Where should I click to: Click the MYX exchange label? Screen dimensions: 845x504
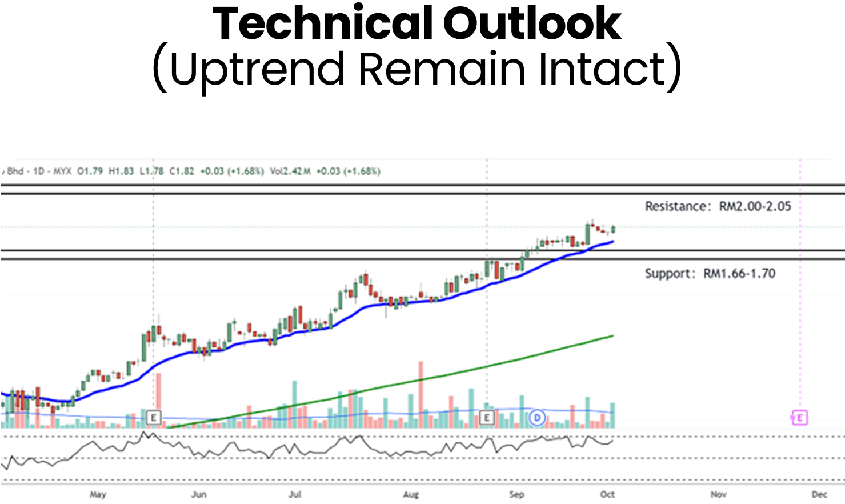[x=62, y=171]
